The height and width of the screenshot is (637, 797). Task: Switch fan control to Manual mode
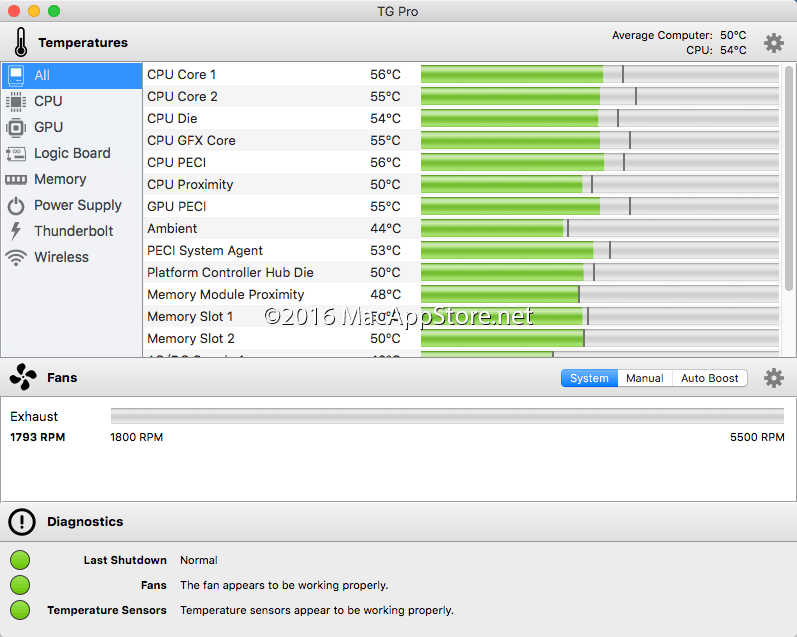(644, 378)
